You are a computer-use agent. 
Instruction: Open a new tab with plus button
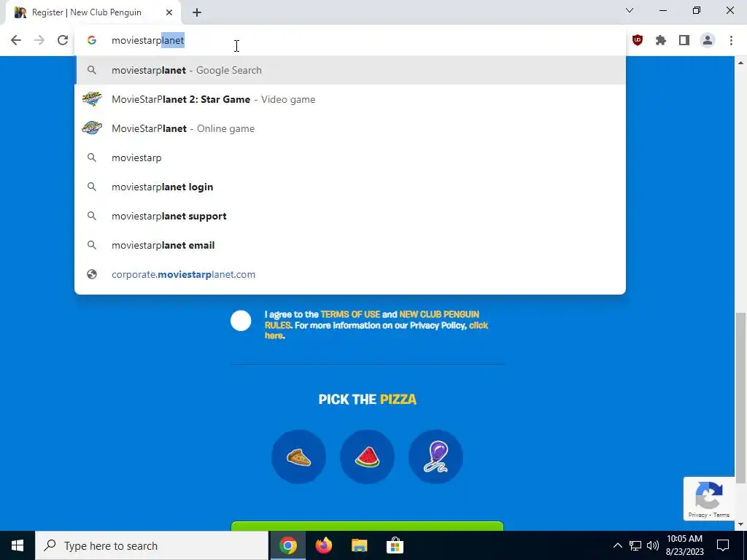coord(197,12)
